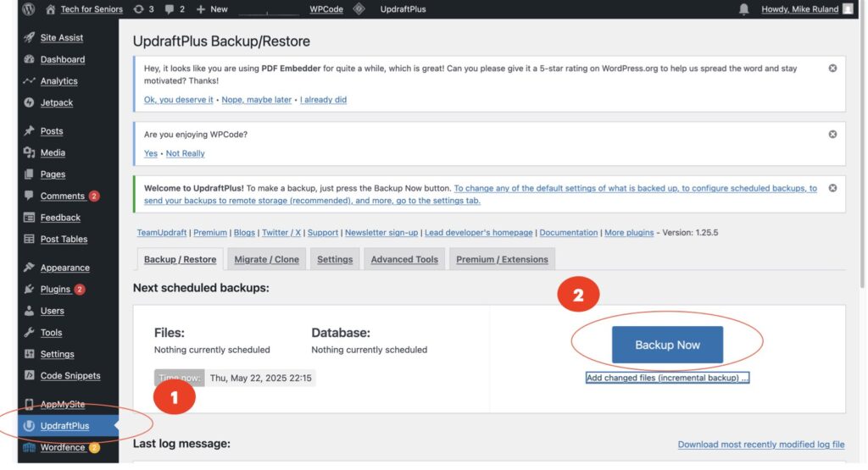The image size is (868, 470).
Task: Open the + New content menu
Action: click(x=212, y=9)
